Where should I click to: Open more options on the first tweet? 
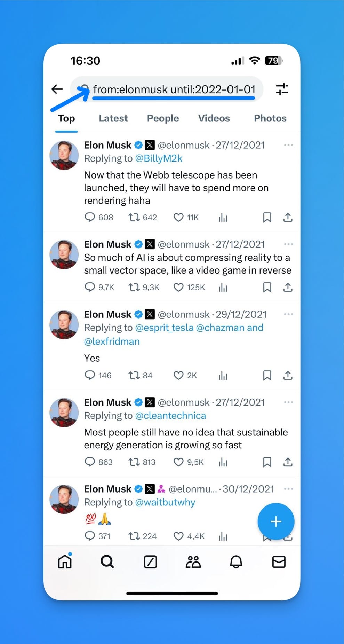pos(288,145)
